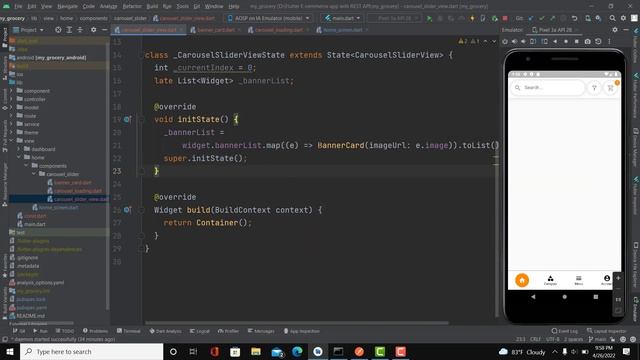Open the Layout Inspector
The height and width of the screenshot is (360, 640).
[x=606, y=331]
